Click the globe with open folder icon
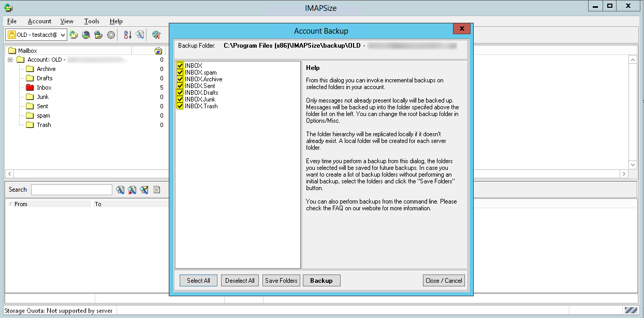 [98, 35]
